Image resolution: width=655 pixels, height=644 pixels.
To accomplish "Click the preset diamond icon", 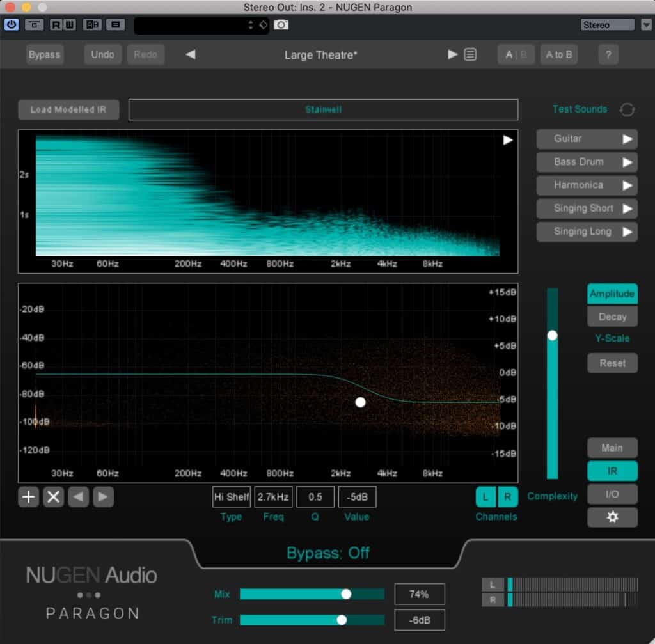I will [263, 25].
